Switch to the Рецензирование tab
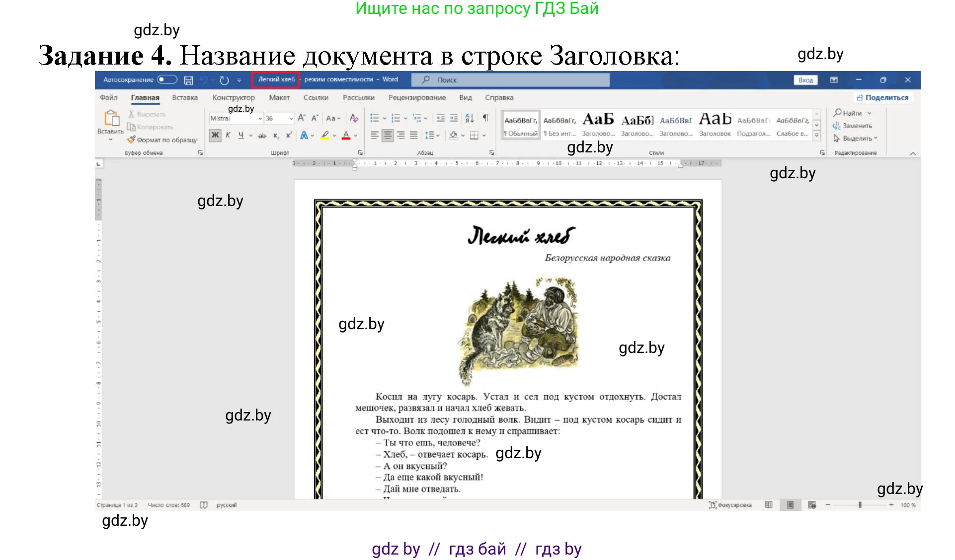The image size is (955, 560). click(417, 98)
